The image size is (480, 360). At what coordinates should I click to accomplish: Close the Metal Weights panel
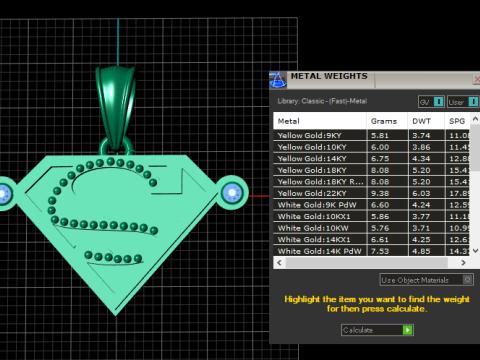coord(477,79)
